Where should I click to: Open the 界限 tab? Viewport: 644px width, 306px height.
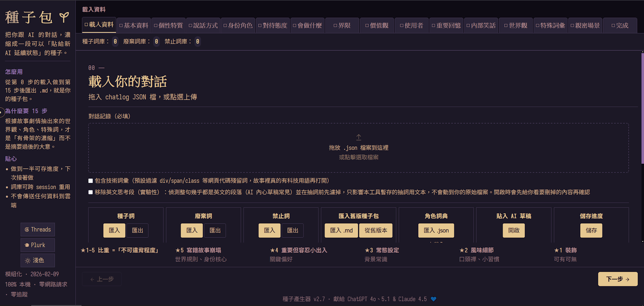tap(342, 25)
